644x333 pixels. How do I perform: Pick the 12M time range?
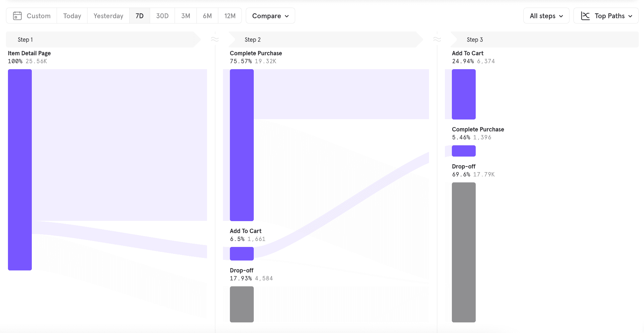click(x=230, y=16)
